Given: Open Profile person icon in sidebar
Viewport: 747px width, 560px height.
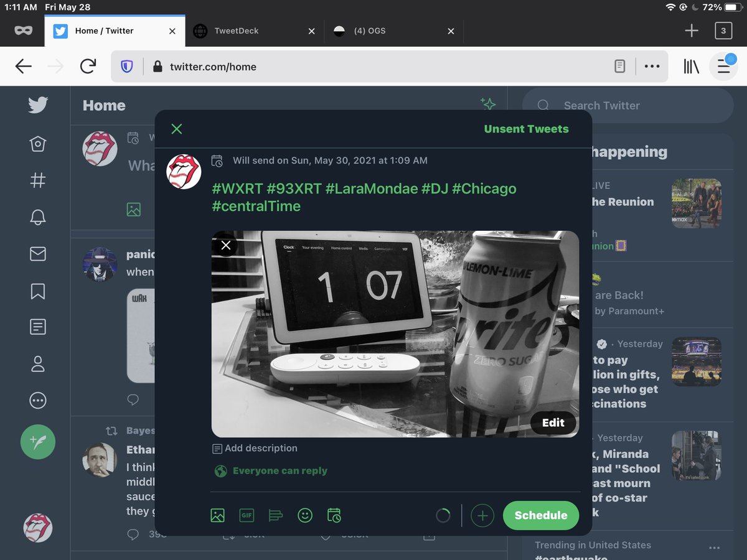Looking at the screenshot, I should pos(38,364).
